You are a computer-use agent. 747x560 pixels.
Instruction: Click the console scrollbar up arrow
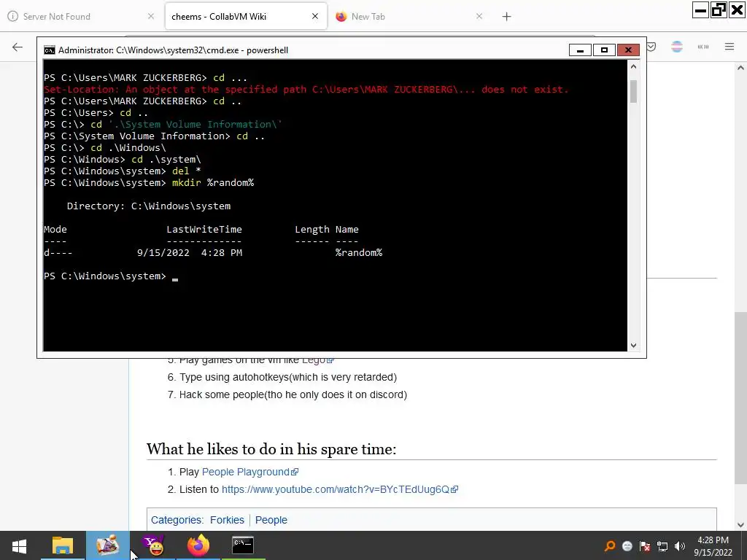634,66
